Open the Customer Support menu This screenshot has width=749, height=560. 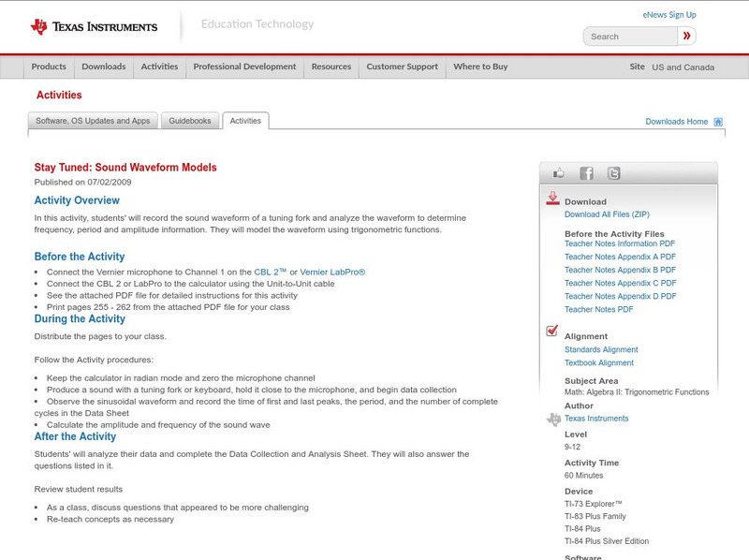(x=403, y=66)
